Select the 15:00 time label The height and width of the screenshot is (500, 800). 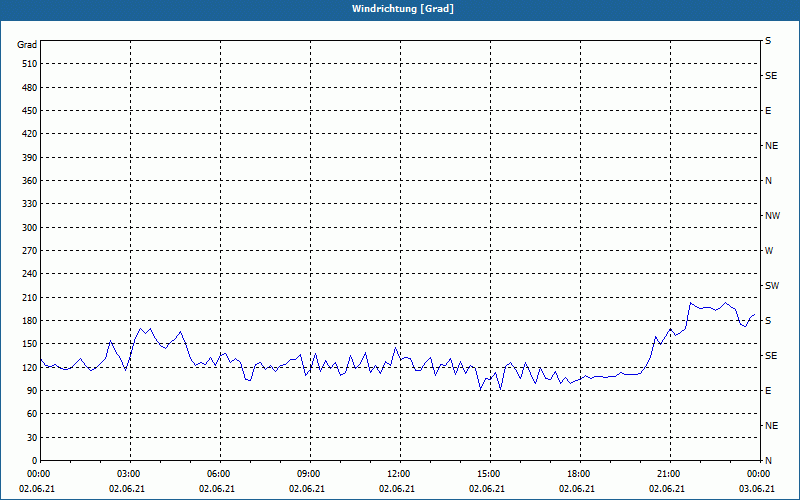coord(487,474)
